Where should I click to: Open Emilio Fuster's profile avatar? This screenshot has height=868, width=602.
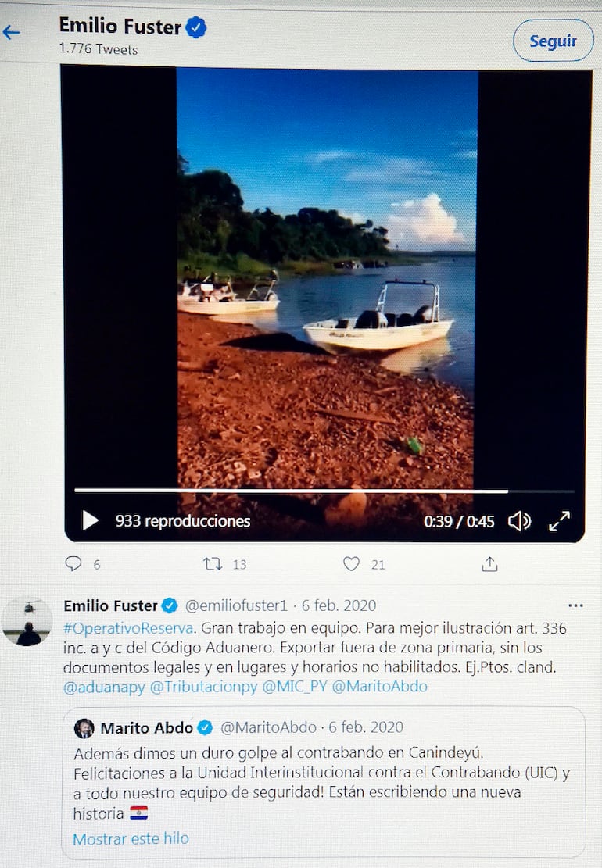click(x=27, y=623)
